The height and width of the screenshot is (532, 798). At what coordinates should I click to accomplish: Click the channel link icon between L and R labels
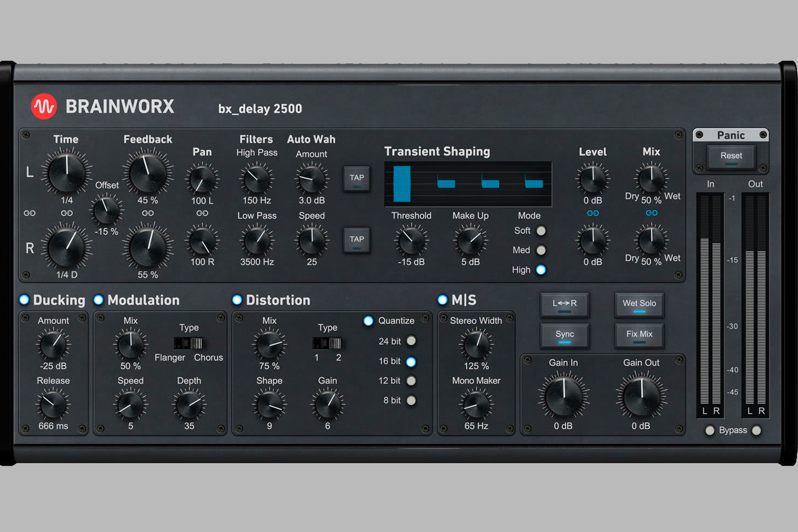pyautogui.click(x=30, y=213)
